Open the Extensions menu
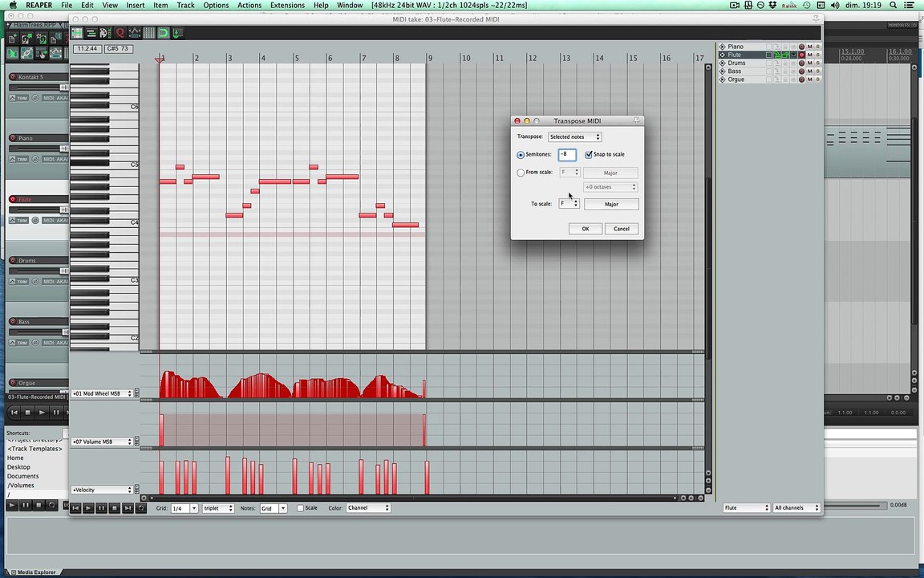 (x=286, y=5)
